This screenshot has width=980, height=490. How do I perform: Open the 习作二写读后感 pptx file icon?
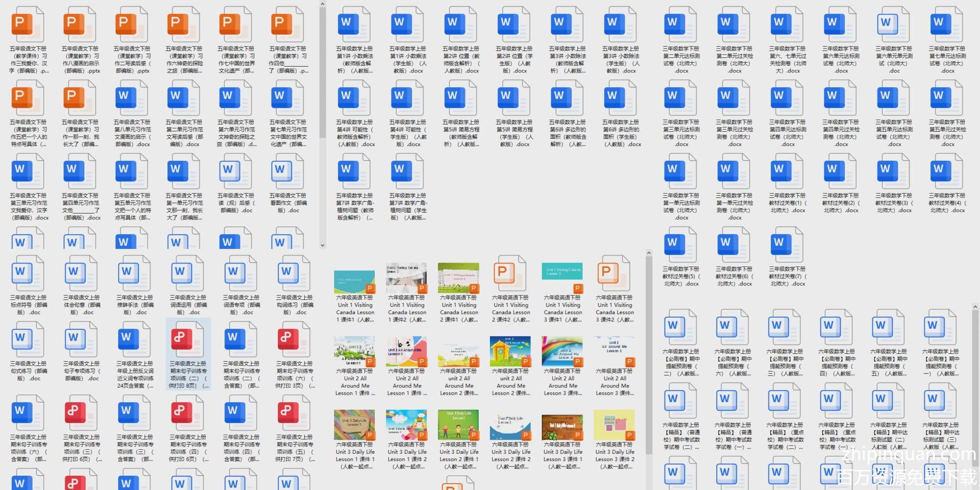click(x=132, y=24)
